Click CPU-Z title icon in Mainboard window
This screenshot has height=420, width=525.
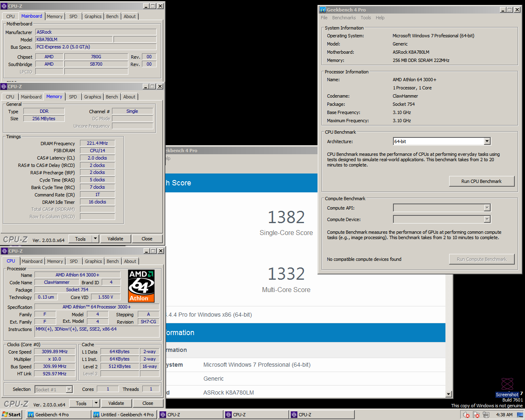pyautogui.click(x=4, y=6)
